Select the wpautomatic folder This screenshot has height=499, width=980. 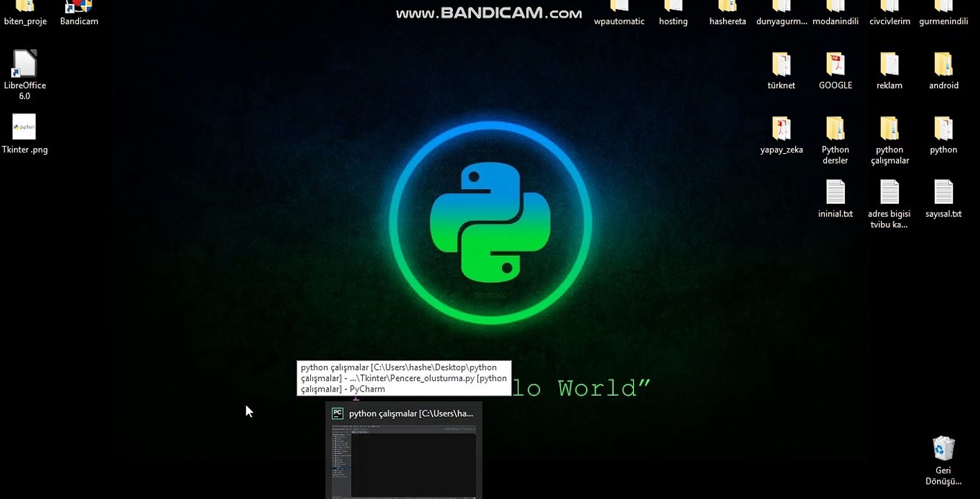619,13
